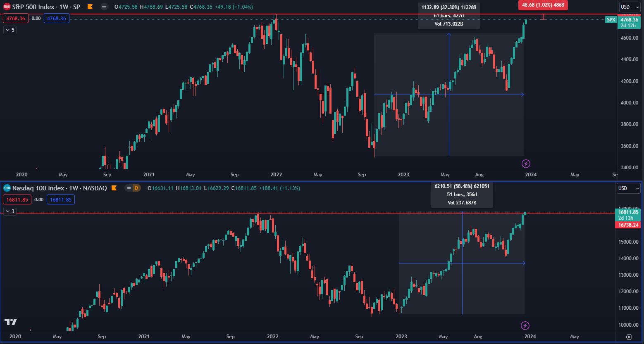Click the Nasdaq chart 0.00 spread value
The height and width of the screenshot is (344, 644).
tap(39, 200)
